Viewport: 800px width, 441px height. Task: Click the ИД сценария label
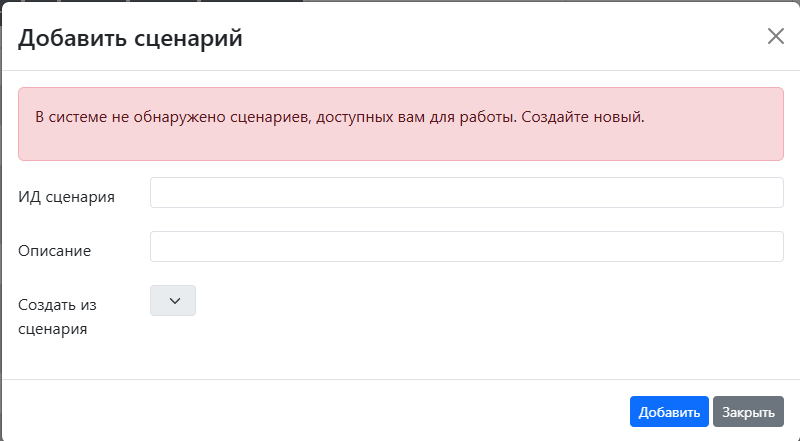66,197
